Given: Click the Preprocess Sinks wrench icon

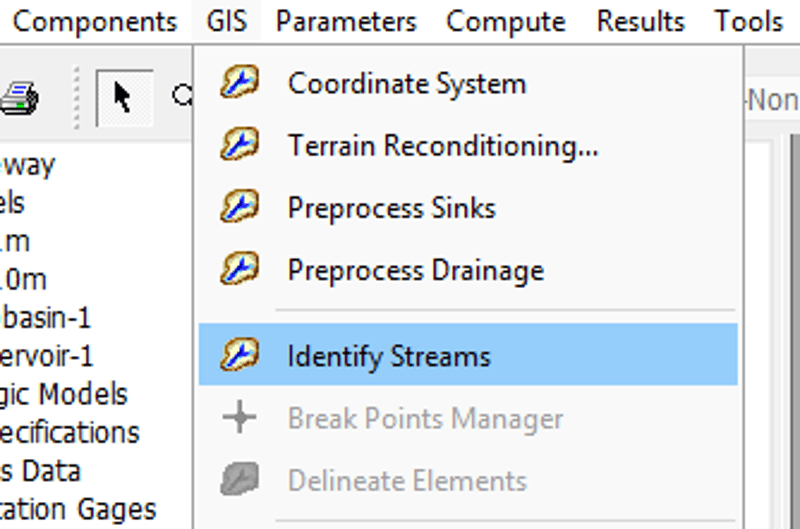Looking at the screenshot, I should point(240,208).
